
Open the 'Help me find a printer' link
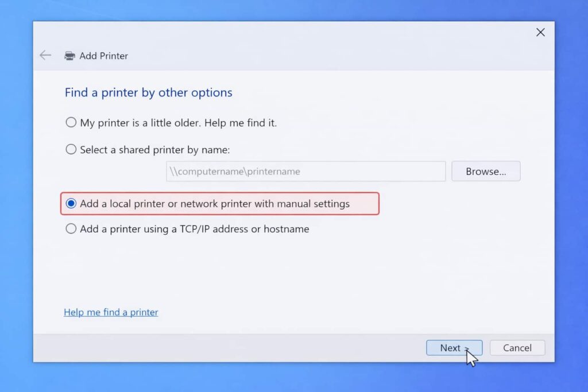click(x=111, y=312)
